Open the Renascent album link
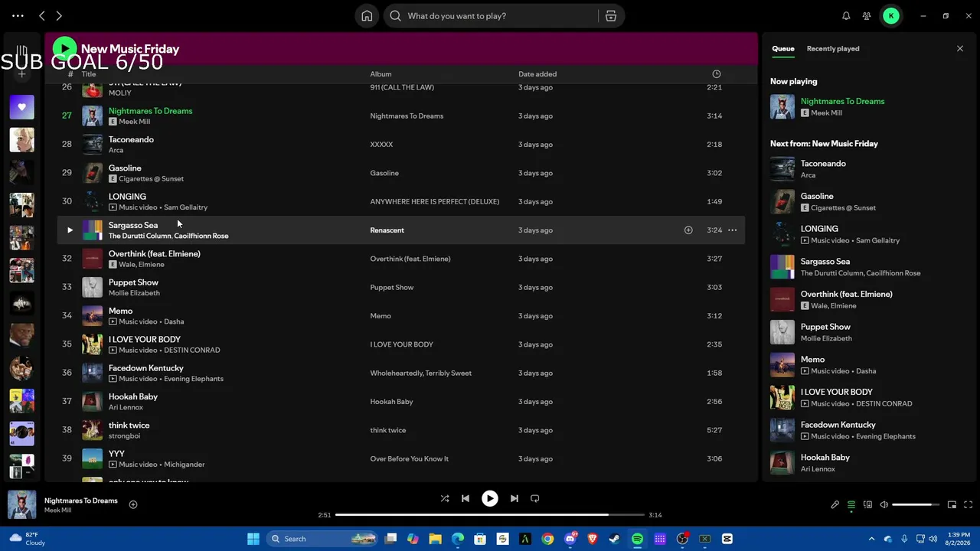The width and height of the screenshot is (980, 551). (x=387, y=230)
